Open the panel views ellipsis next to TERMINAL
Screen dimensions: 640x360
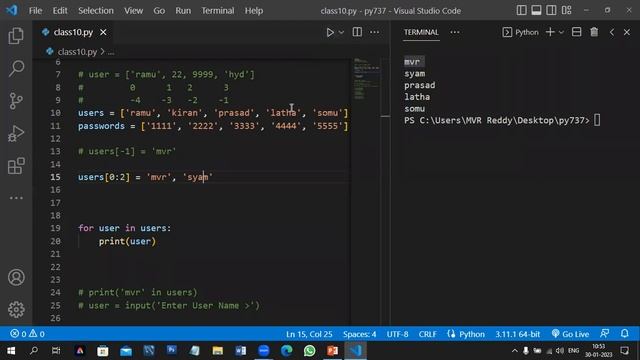tap(455, 32)
